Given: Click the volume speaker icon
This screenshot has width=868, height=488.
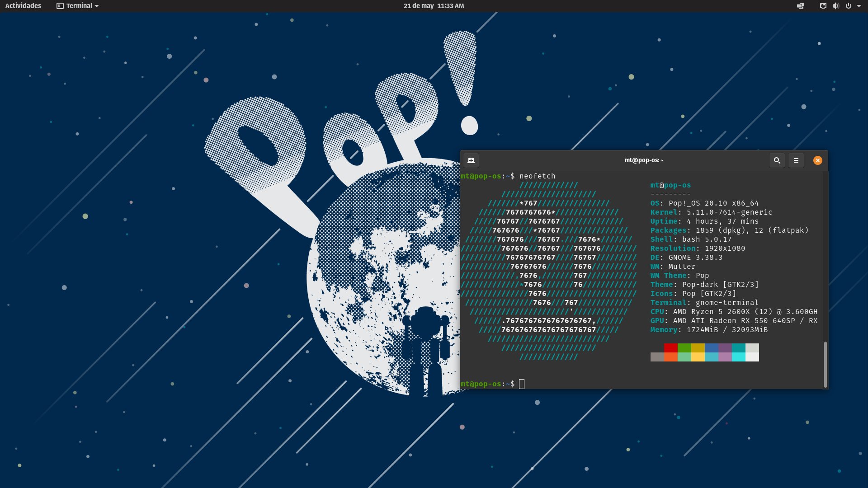Looking at the screenshot, I should point(835,6).
